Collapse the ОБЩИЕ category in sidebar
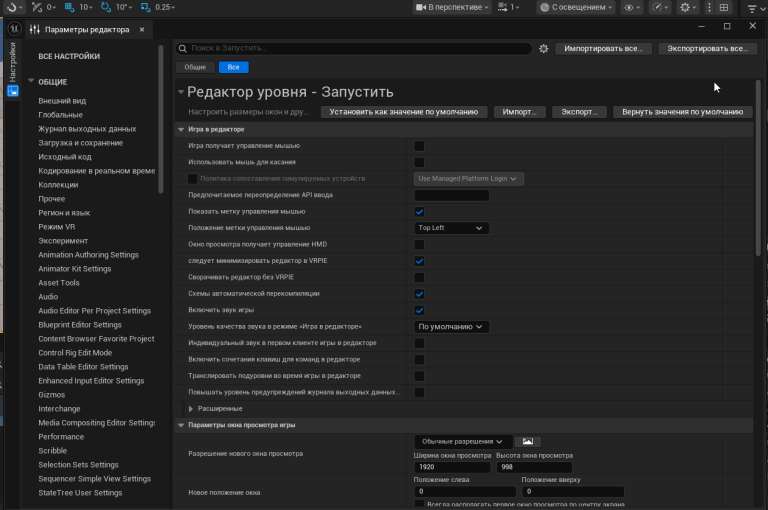Image resolution: width=768 pixels, height=510 pixels. 31,81
